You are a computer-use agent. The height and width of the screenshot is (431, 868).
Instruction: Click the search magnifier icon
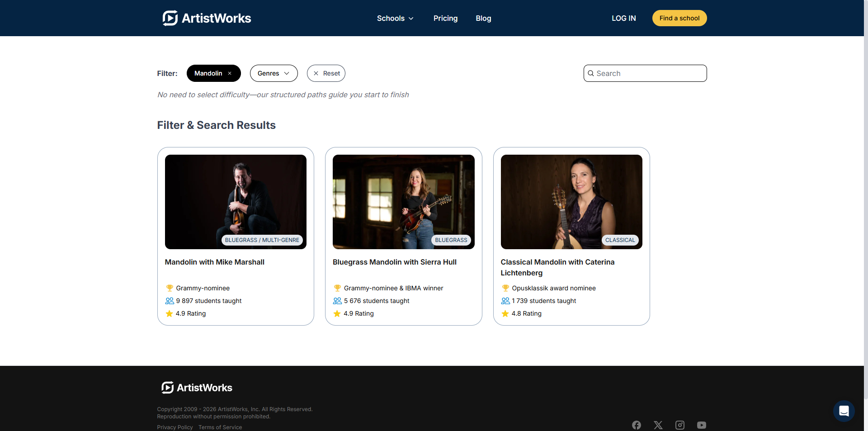pyautogui.click(x=591, y=73)
